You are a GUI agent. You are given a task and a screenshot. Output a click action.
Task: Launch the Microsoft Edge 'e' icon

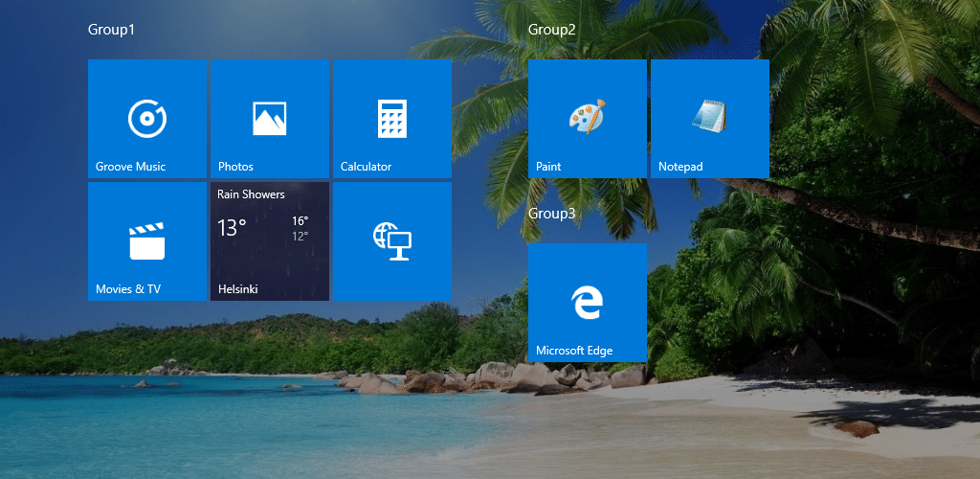(587, 303)
